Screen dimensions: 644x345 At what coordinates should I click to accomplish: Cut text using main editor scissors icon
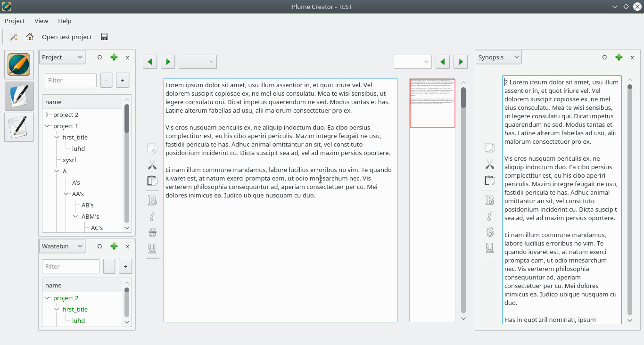coord(152,164)
